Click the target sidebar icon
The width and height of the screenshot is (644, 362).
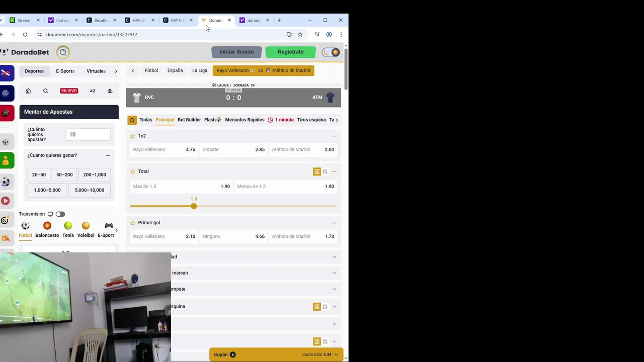pyautogui.click(x=5, y=220)
